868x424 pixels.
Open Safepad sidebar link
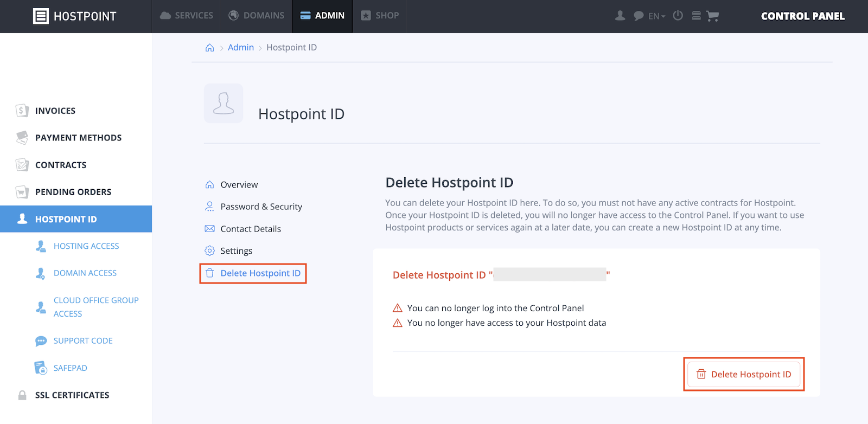click(x=70, y=368)
